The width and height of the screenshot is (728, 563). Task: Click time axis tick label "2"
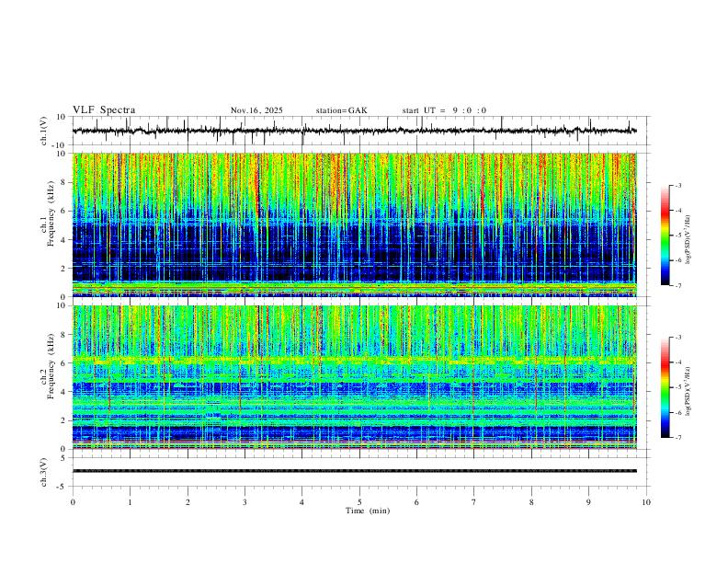pyautogui.click(x=188, y=502)
